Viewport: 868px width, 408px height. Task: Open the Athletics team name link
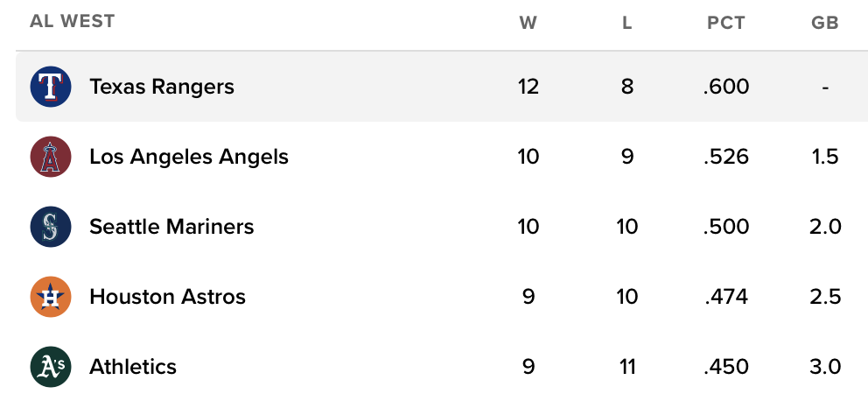coord(133,367)
